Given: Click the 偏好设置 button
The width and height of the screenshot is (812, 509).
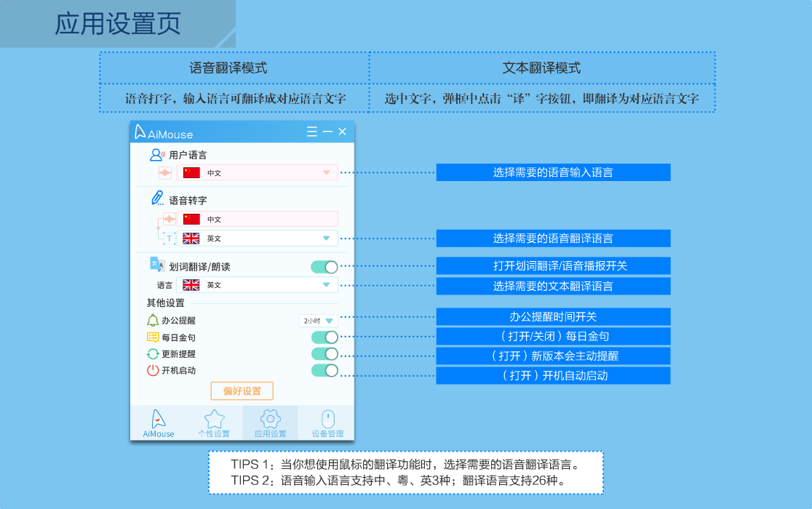Looking at the screenshot, I should point(242,391).
